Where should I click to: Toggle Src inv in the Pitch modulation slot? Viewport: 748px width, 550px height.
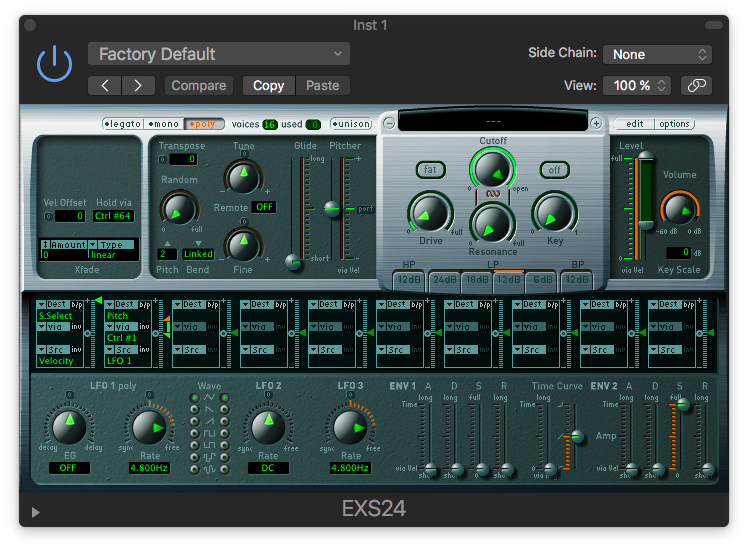(144, 350)
